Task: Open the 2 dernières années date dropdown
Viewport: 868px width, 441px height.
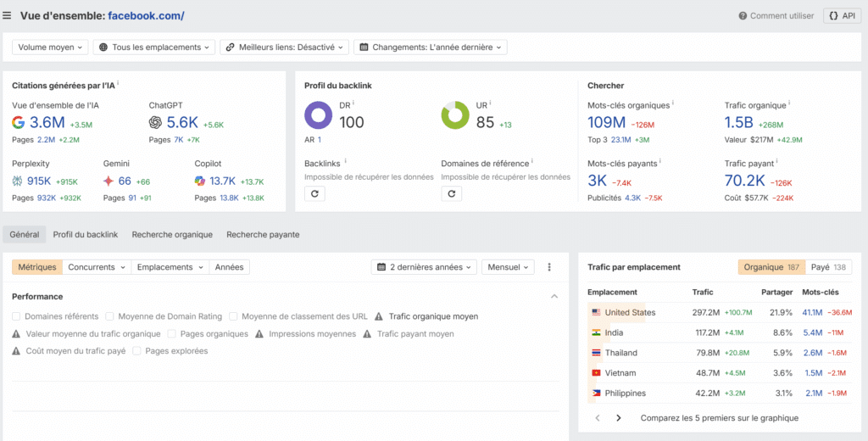Action: point(424,267)
